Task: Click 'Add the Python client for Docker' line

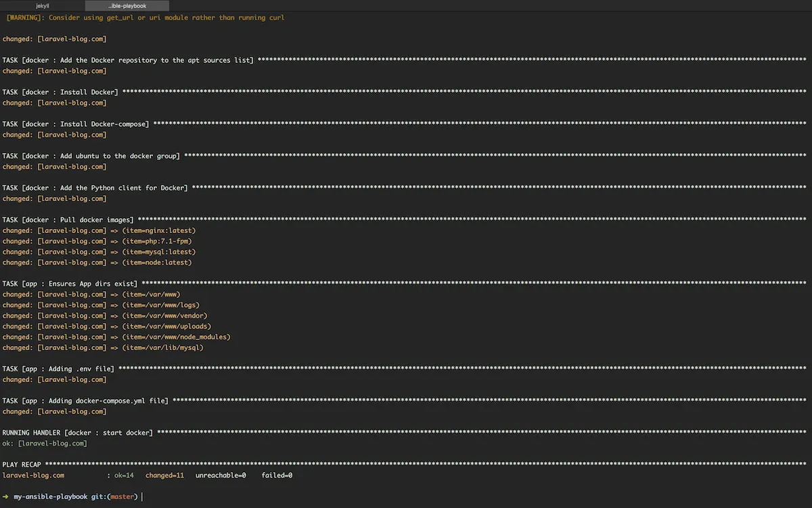Action: click(405, 188)
